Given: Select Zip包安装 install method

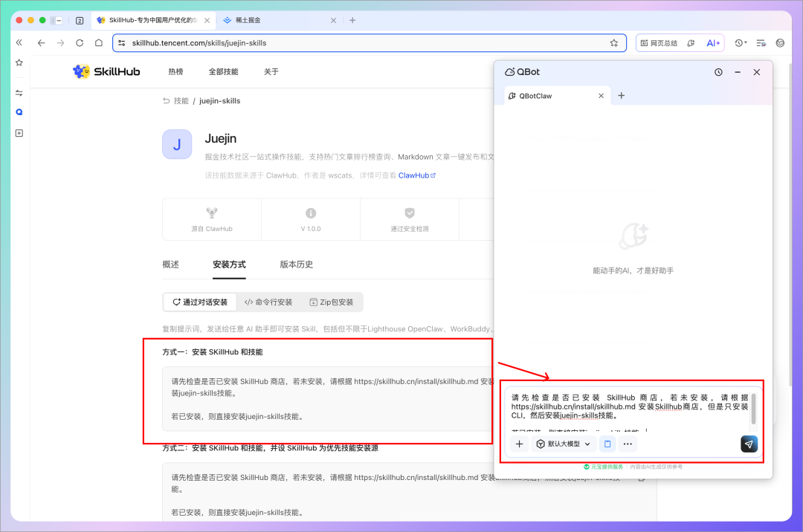Looking at the screenshot, I should [333, 302].
